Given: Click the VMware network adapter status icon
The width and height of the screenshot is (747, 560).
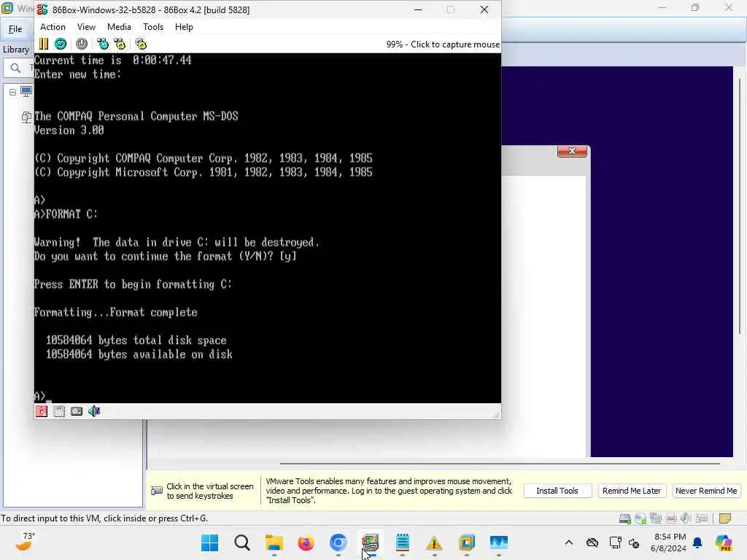Looking at the screenshot, I should [656, 518].
